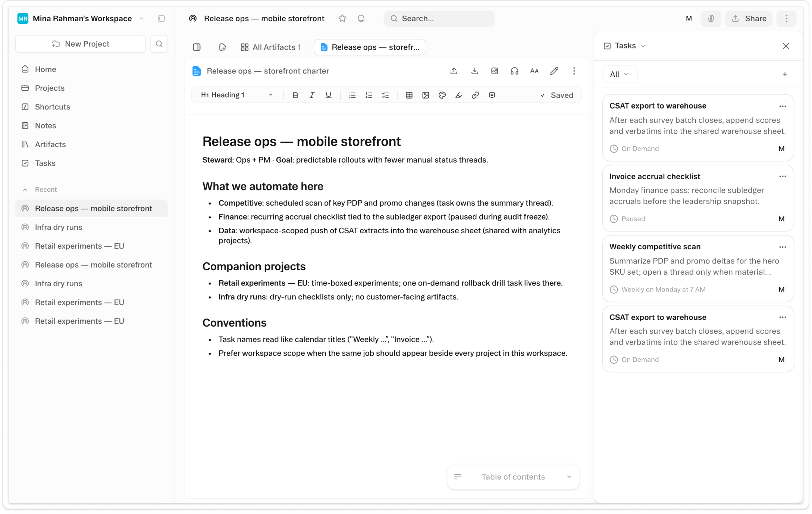Viewport: 812px width, 514px height.
Task: Click the Share button
Action: [x=749, y=18]
